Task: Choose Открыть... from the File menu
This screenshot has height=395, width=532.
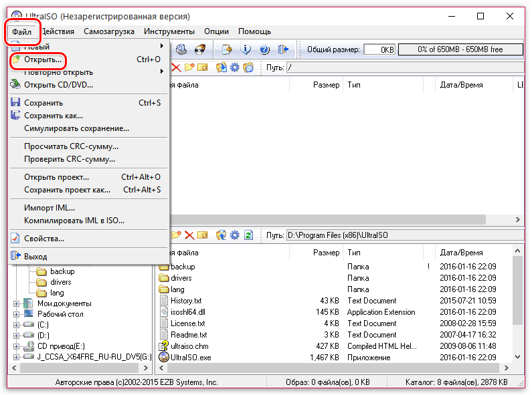Action: point(88,59)
